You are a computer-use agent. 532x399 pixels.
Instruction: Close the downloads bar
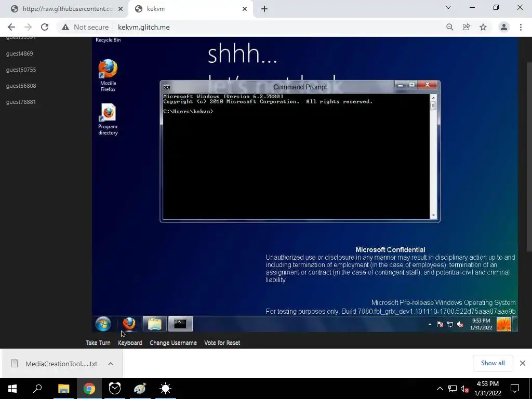(x=523, y=363)
